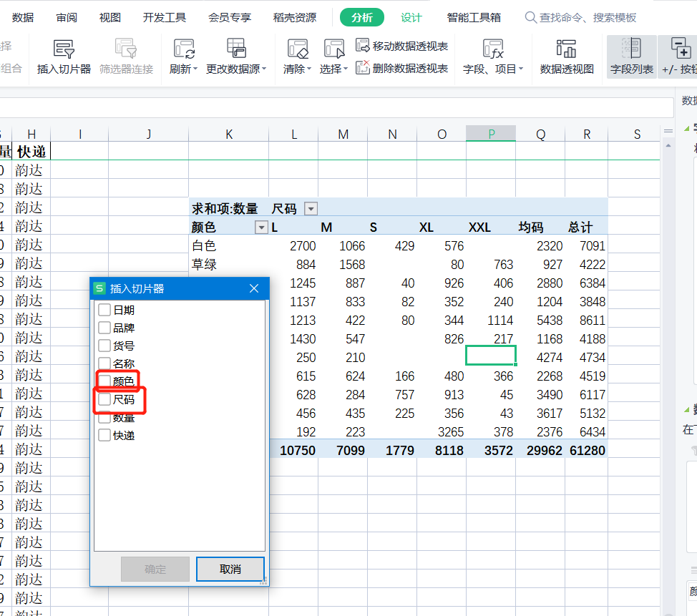Click the Move PivotTable (移动数据透视表) icon
697x616 pixels.
point(363,46)
